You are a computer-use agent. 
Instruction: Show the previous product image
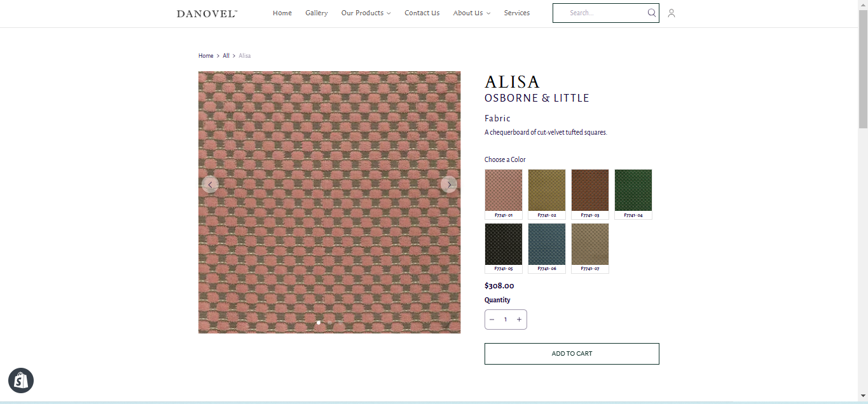pos(210,185)
